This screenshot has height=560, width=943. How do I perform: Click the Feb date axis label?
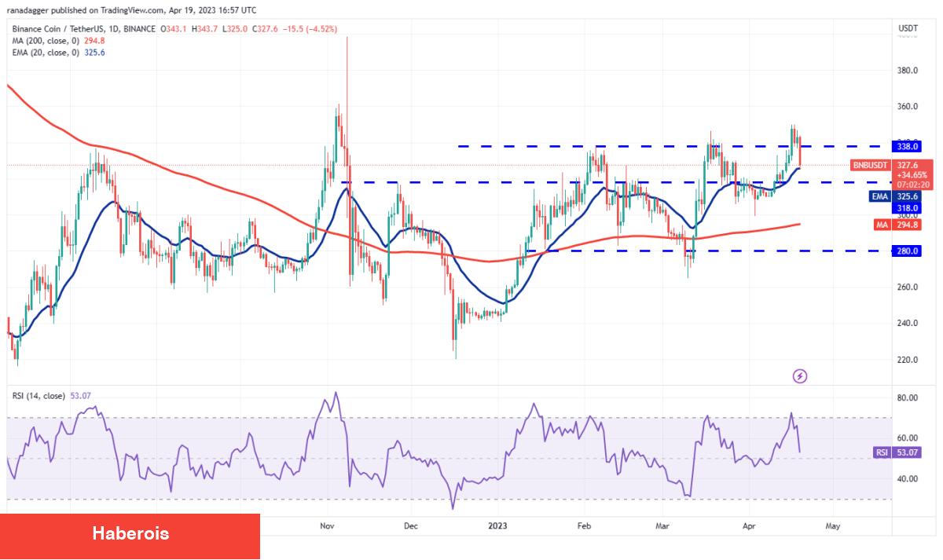(x=584, y=527)
